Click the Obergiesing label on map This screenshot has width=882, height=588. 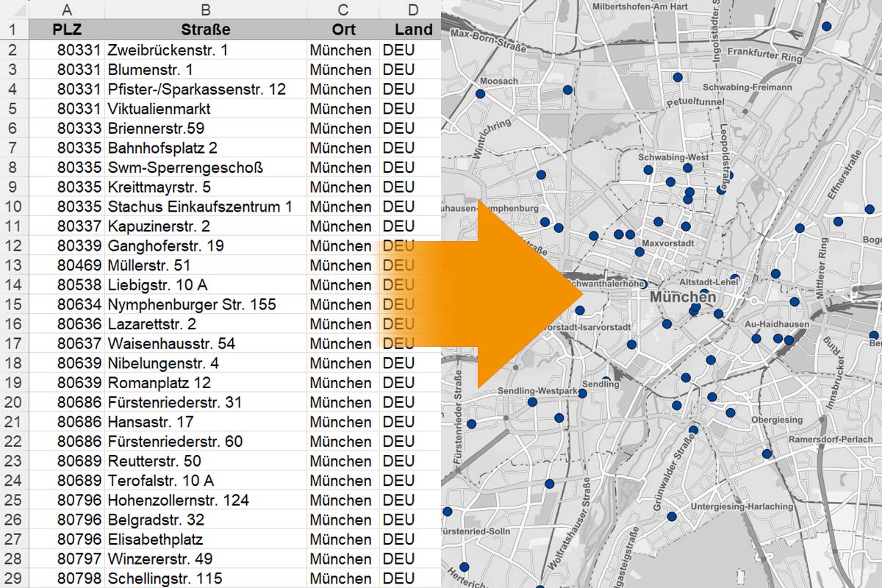(x=777, y=420)
